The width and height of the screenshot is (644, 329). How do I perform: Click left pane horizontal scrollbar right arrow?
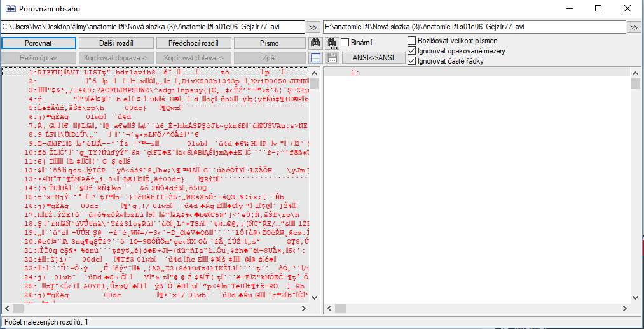coord(305,307)
